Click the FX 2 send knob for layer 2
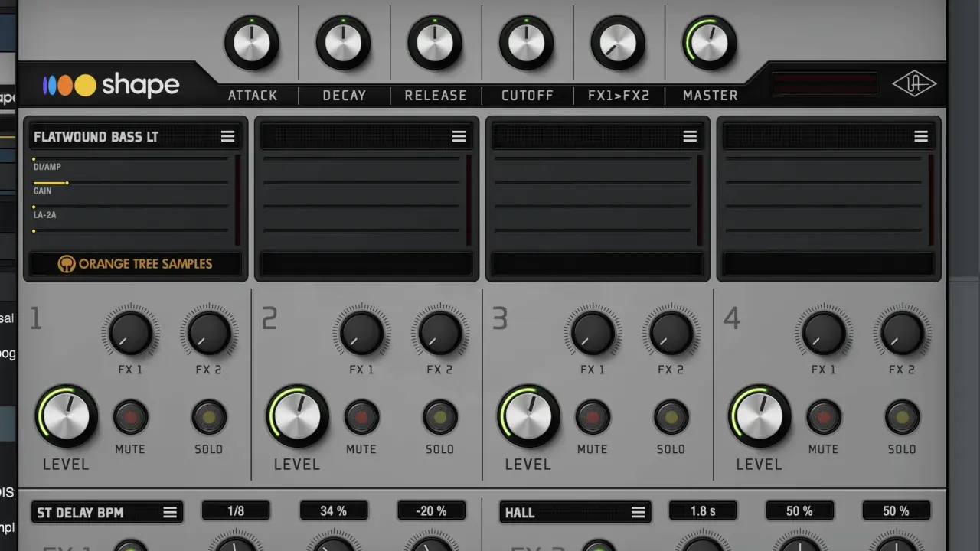 coord(440,333)
